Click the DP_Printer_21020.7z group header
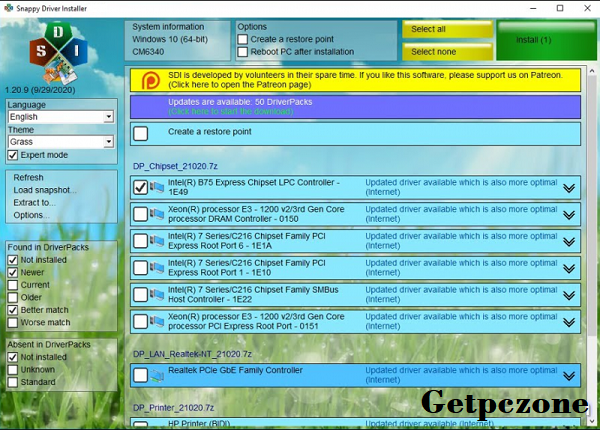Image resolution: width=600 pixels, height=430 pixels. pos(173,408)
